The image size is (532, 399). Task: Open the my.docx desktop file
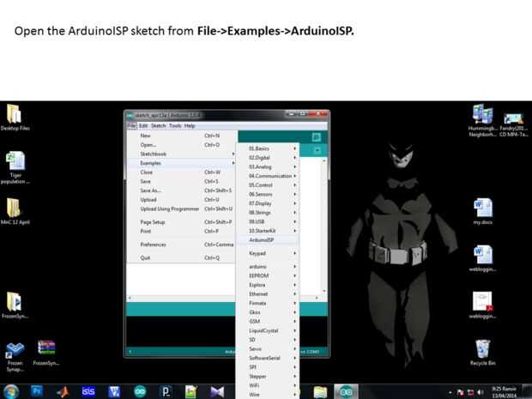[483, 211]
